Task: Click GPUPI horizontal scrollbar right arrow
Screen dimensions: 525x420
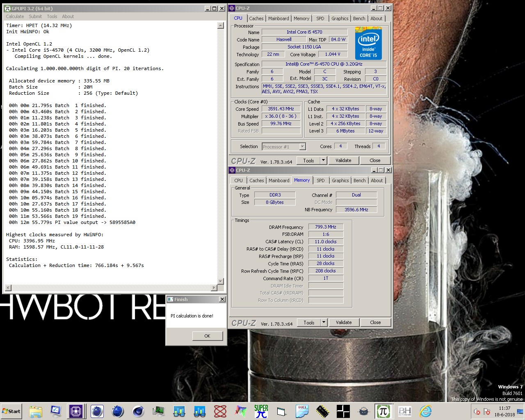Action: tap(214, 288)
